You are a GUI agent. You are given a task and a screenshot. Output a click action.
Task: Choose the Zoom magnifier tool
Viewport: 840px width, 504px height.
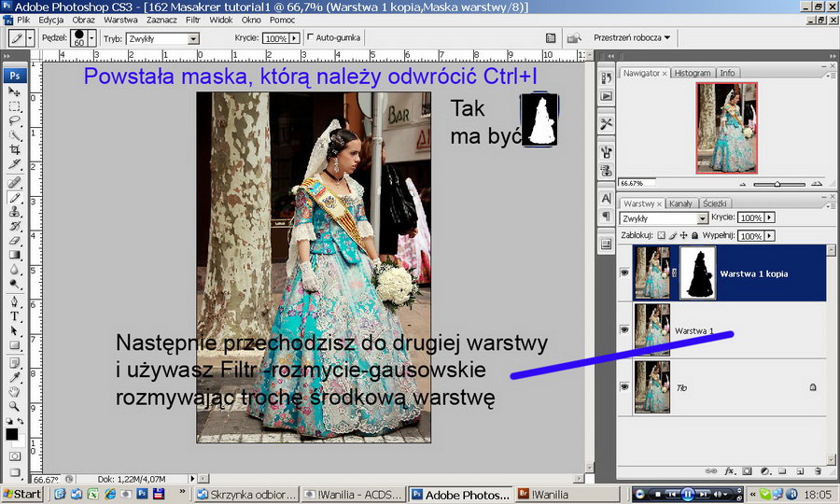click(15, 406)
